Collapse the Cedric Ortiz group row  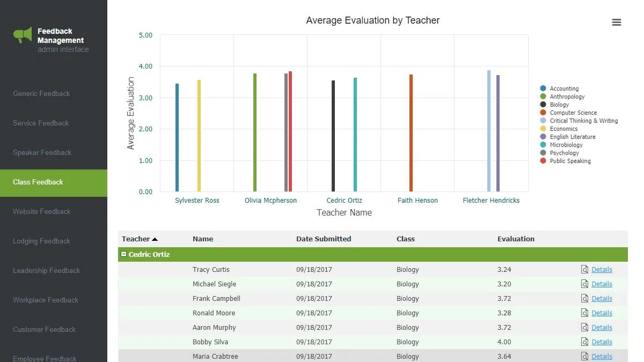point(124,255)
